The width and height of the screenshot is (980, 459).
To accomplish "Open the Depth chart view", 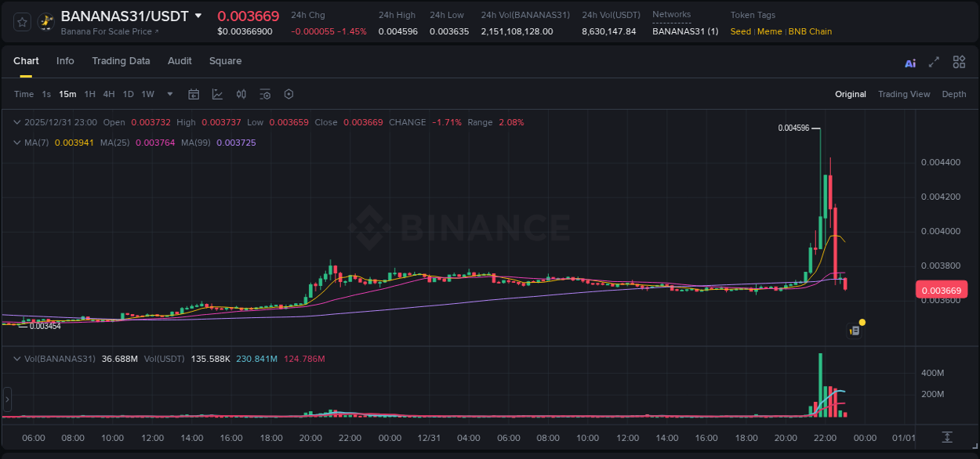I will tap(954, 94).
